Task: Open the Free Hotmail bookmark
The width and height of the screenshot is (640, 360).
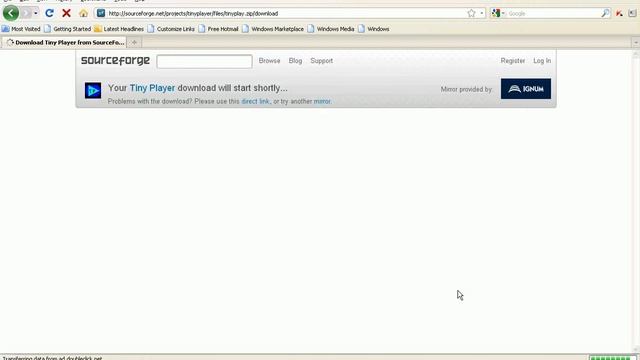Action: click(x=218, y=29)
